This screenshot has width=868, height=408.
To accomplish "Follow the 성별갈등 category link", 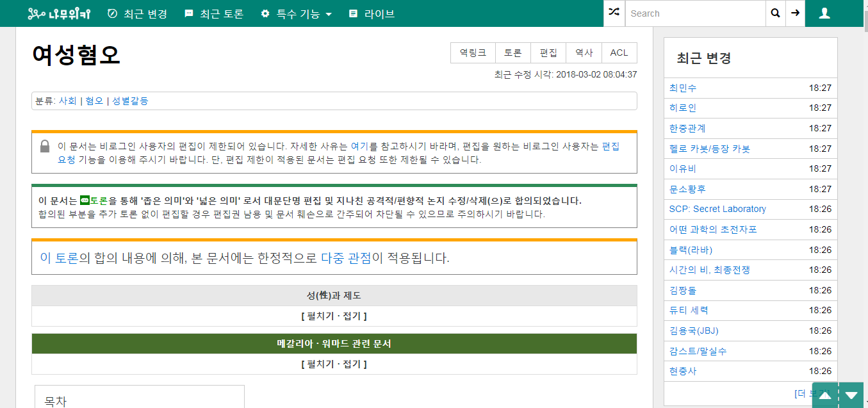I will coord(130,101).
